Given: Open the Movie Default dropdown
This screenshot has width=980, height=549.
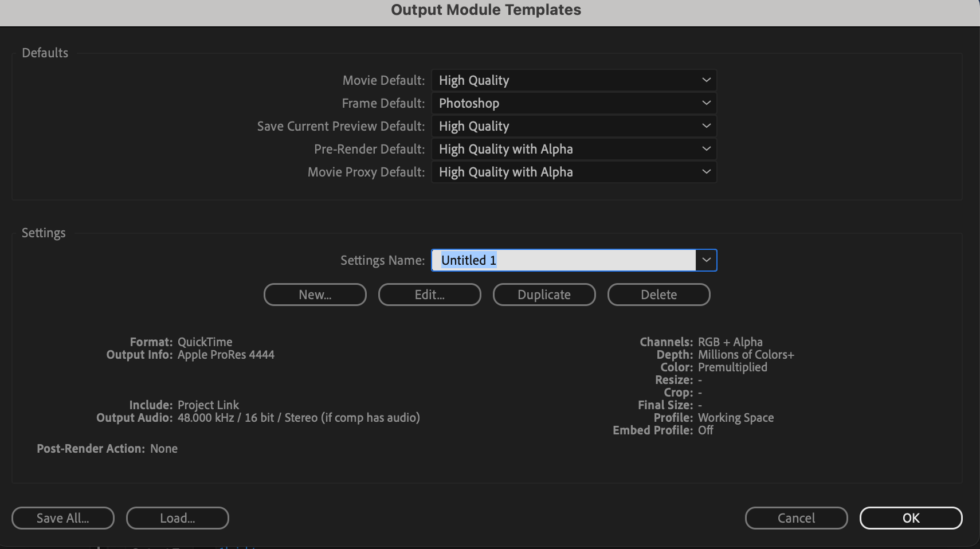Looking at the screenshot, I should click(574, 80).
